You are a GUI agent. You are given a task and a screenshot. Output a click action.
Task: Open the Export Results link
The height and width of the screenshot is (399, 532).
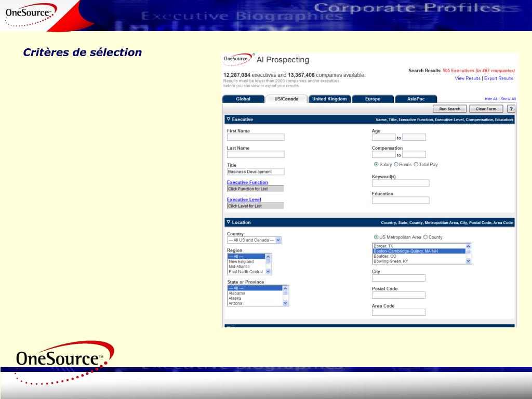click(x=498, y=78)
